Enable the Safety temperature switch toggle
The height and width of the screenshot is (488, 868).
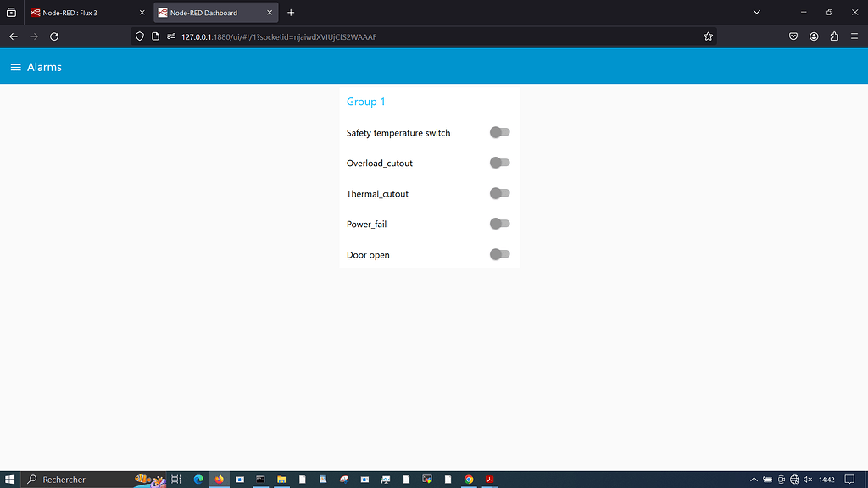[499, 132]
